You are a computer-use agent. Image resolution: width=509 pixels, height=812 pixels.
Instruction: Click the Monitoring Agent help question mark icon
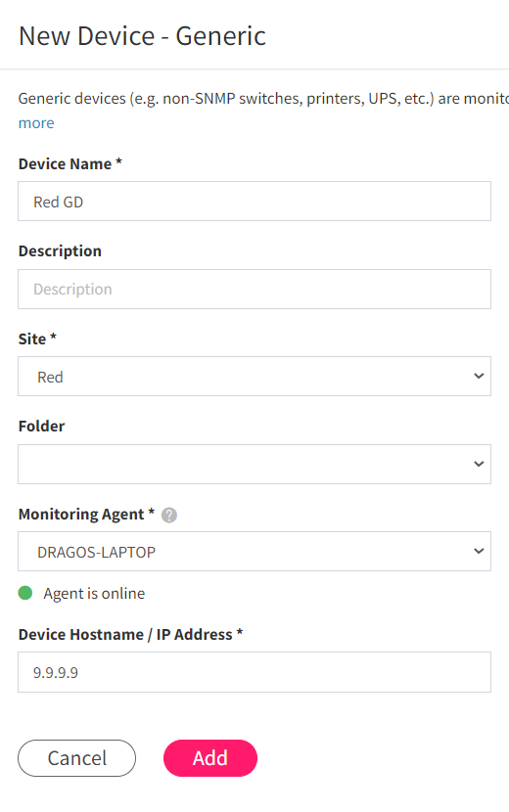click(169, 516)
